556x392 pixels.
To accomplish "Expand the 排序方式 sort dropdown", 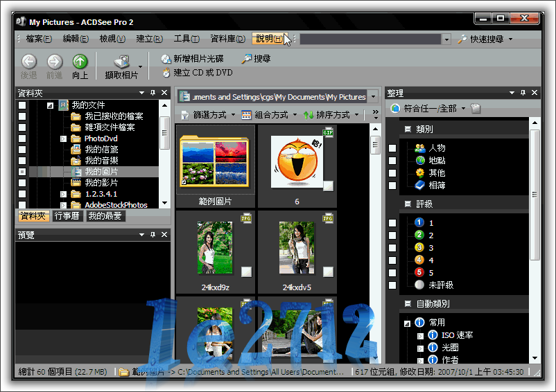I will pyautogui.click(x=331, y=115).
